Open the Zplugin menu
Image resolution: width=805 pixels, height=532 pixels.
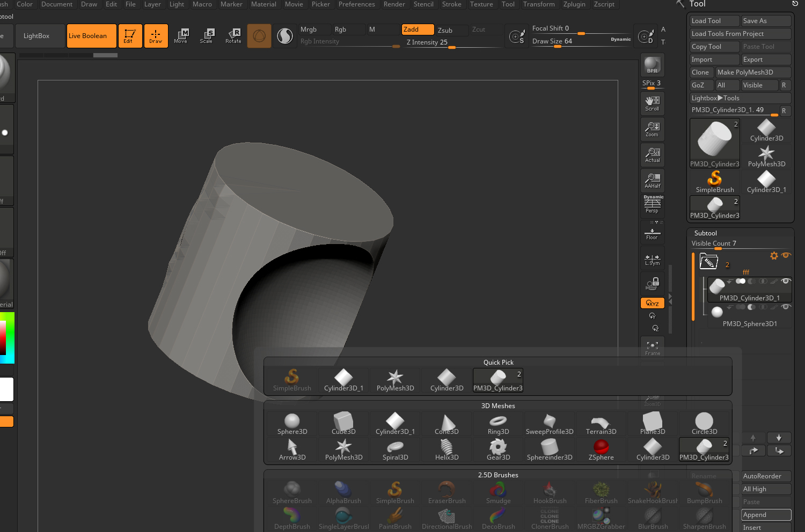tap(574, 4)
